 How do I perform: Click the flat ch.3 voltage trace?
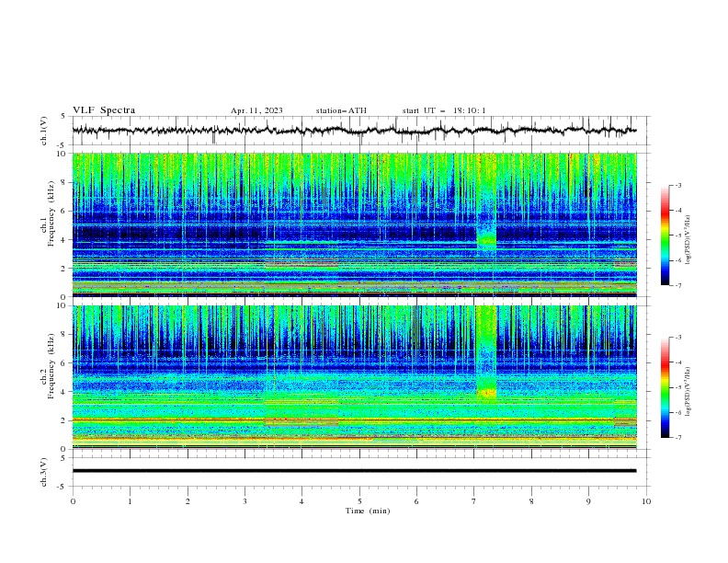pyautogui.click(x=354, y=471)
